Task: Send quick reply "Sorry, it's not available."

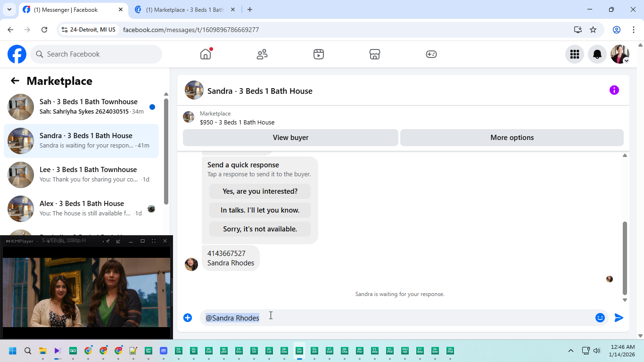Action: 260,229
